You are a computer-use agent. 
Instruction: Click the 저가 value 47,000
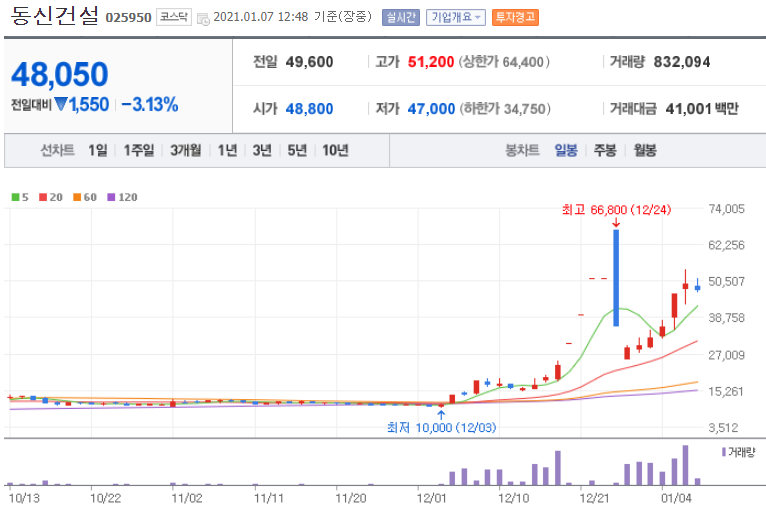click(x=431, y=108)
